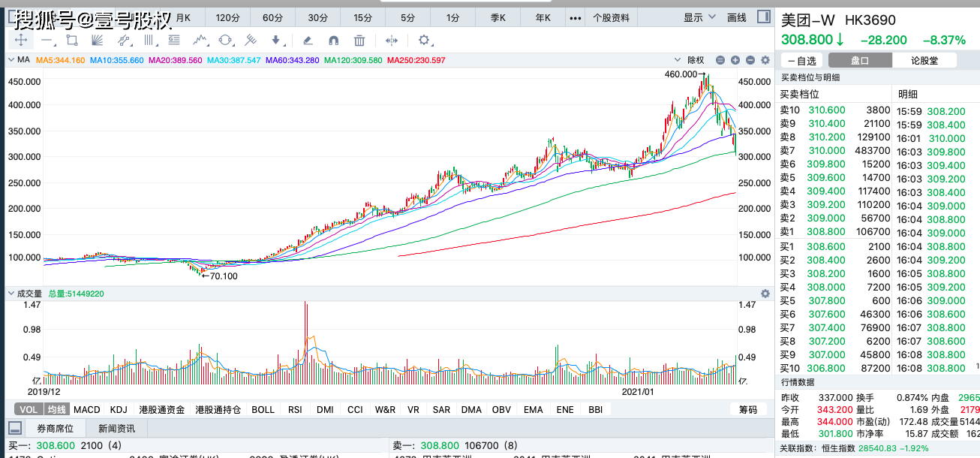The height and width of the screenshot is (458, 980).
Task: Switch to the 1分 period tab
Action: (x=452, y=17)
